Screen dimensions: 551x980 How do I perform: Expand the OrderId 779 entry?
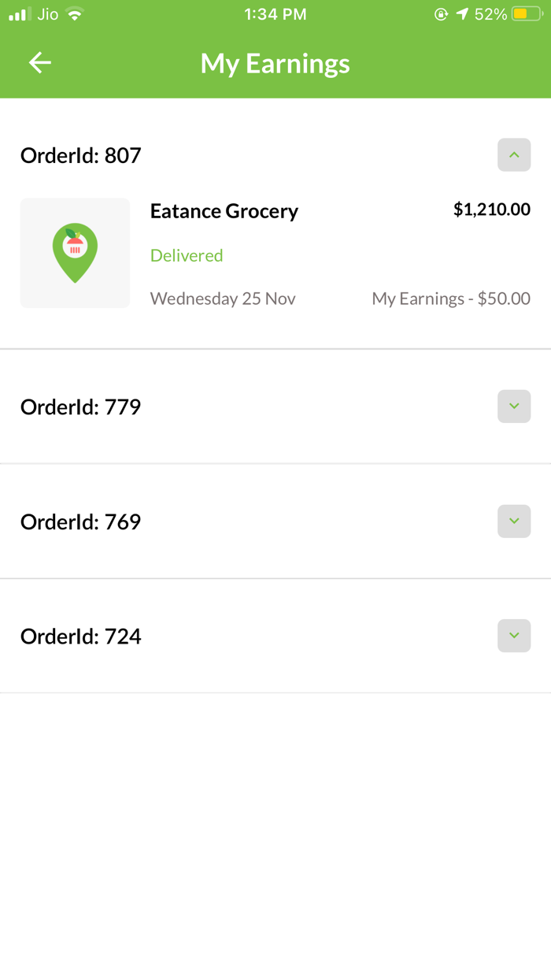click(514, 406)
